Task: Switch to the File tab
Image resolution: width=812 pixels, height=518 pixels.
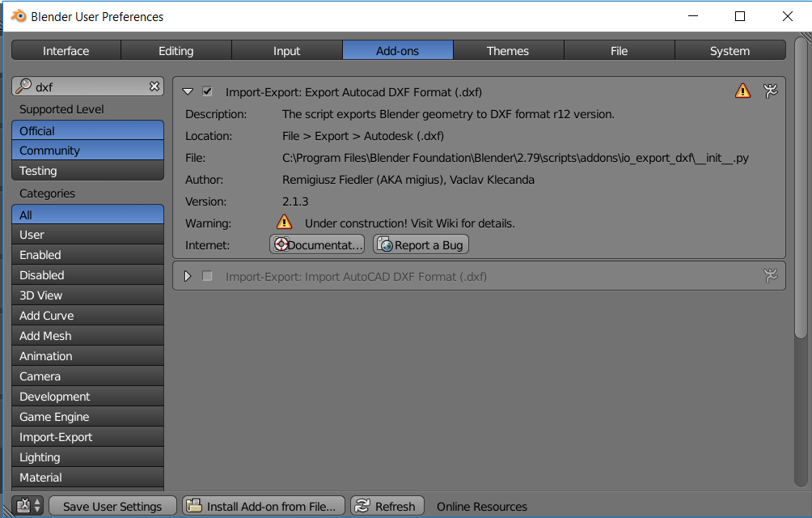Action: [x=619, y=50]
